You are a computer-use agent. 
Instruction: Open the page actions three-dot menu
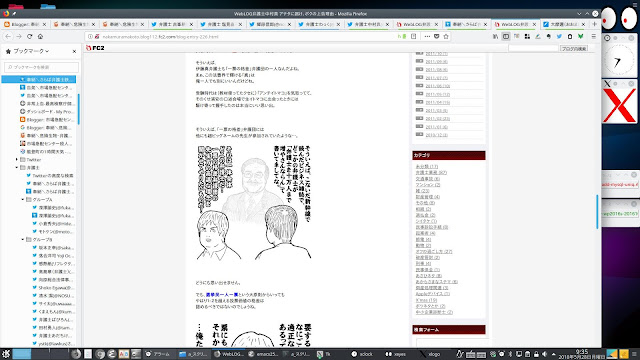pos(427,36)
